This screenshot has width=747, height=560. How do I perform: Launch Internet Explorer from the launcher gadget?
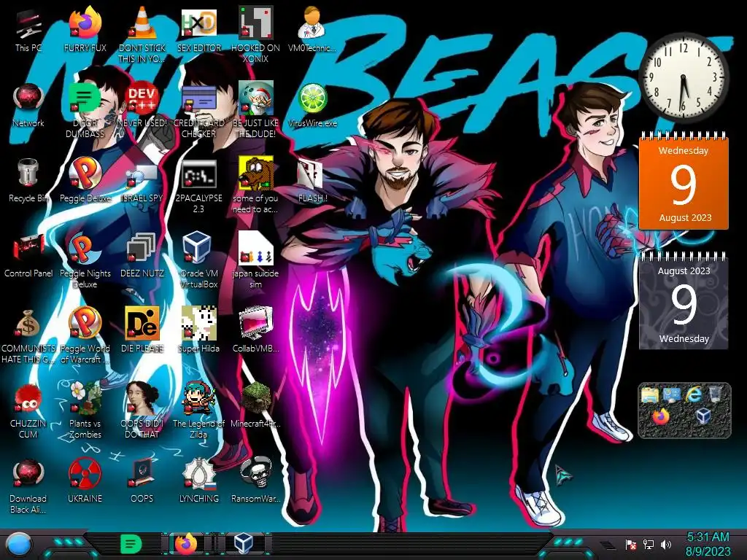point(694,394)
